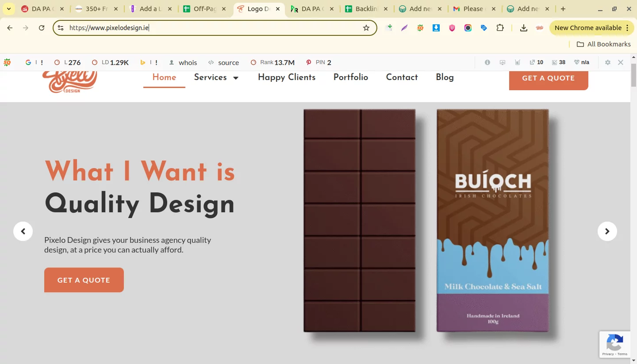Open SEOquake settings gear
This screenshot has width=637, height=364.
click(608, 62)
